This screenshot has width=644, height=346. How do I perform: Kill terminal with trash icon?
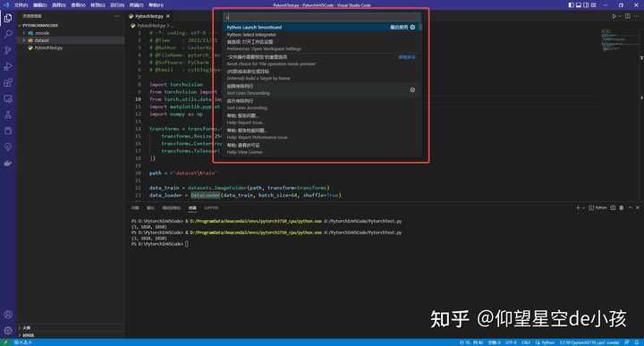pos(622,208)
